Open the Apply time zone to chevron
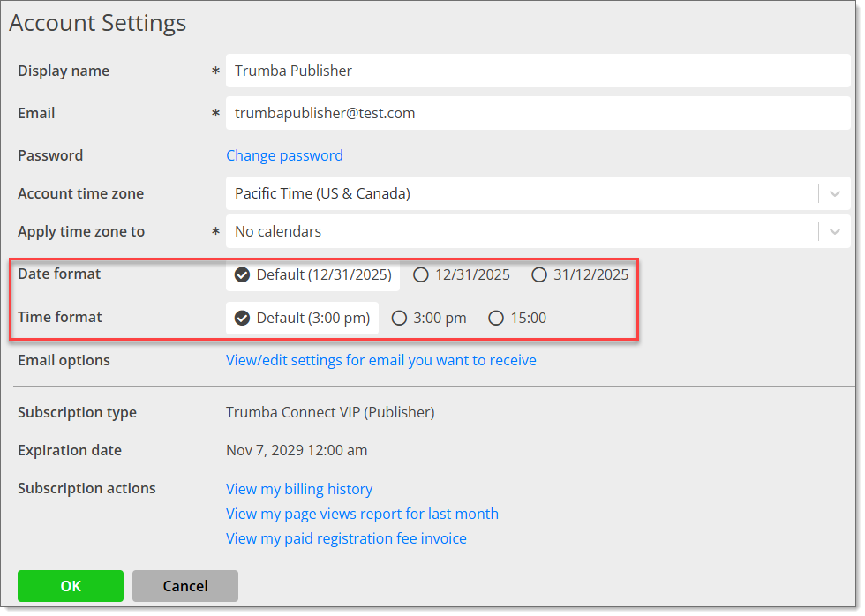The image size is (865, 616). coord(835,231)
